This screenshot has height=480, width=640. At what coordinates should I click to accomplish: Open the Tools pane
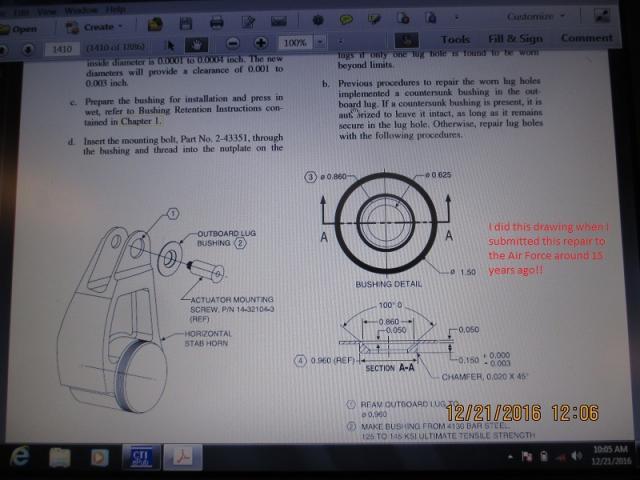[455, 39]
